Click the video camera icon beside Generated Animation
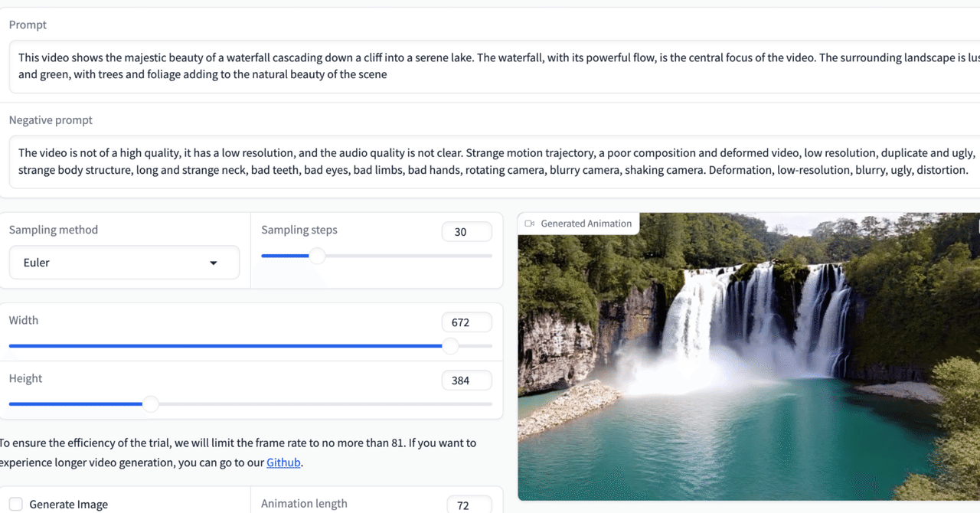Image resolution: width=980 pixels, height=513 pixels. pos(529,224)
